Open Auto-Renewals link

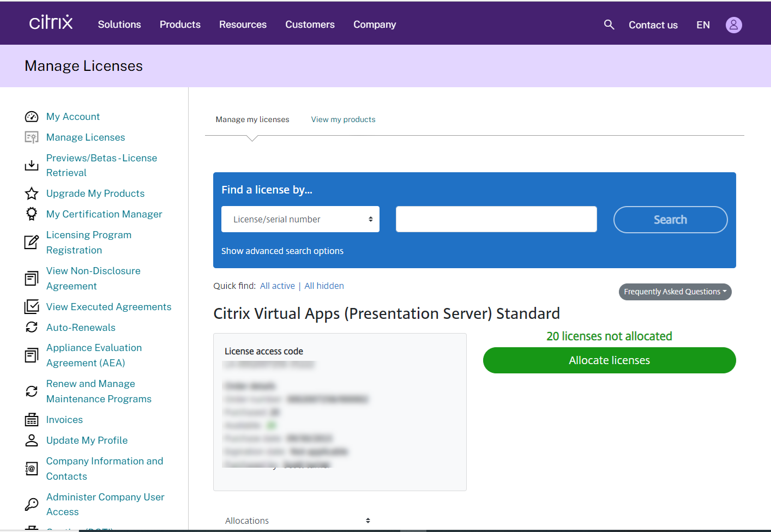[81, 328]
